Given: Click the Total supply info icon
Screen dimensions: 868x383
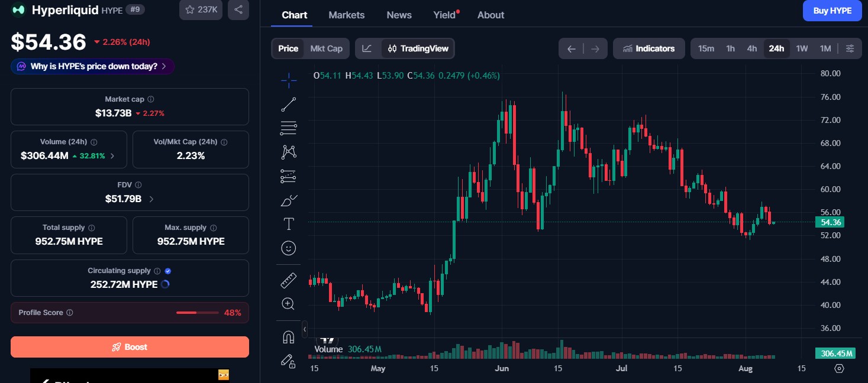Looking at the screenshot, I should 91,228.
